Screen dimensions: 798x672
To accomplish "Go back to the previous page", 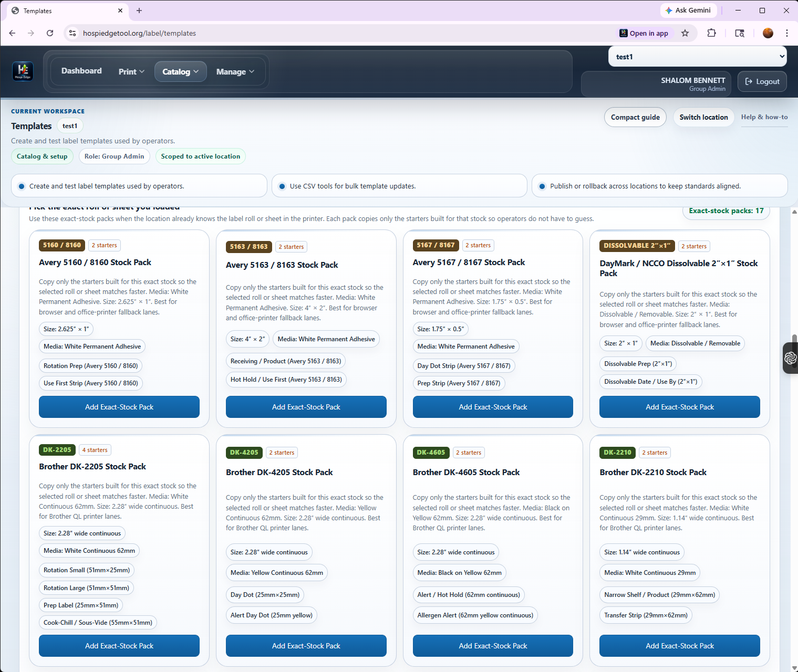I will (x=12, y=33).
